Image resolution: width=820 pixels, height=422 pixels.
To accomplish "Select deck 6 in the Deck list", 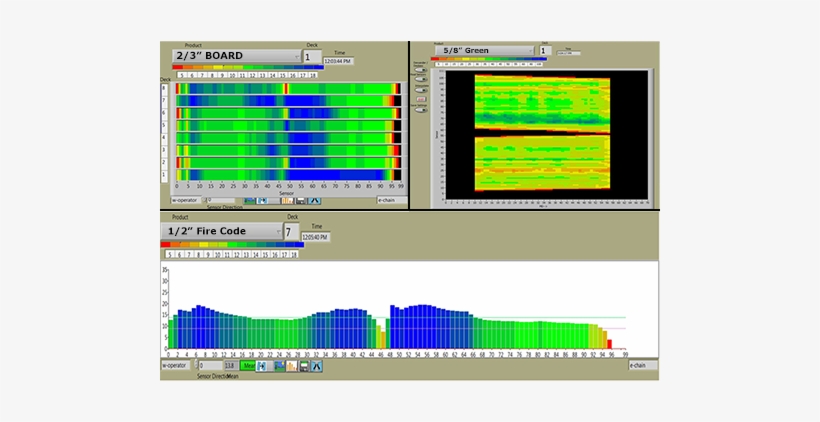I will click(x=164, y=113).
